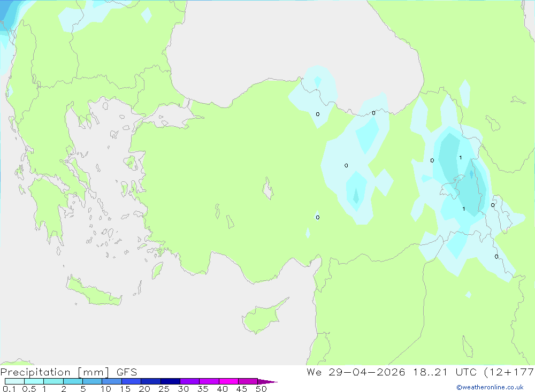The width and height of the screenshot is (535, 392).
Task: Click the legend label 35
Action: tap(203, 389)
